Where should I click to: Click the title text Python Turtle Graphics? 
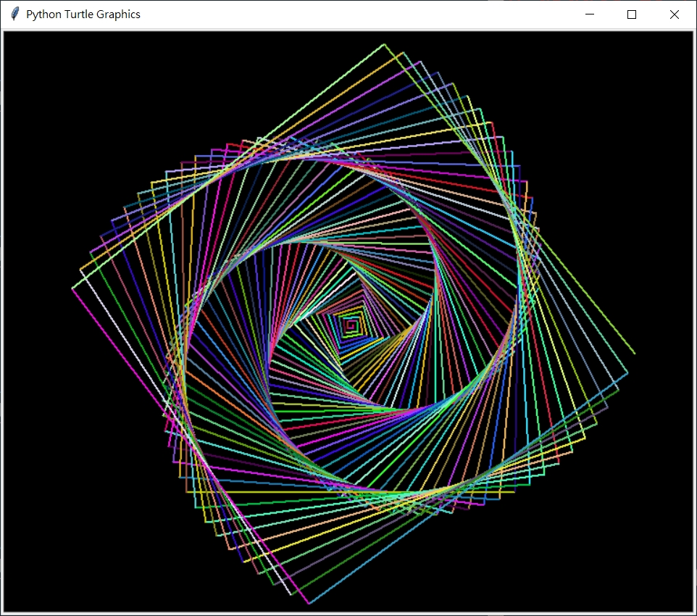click(x=83, y=14)
